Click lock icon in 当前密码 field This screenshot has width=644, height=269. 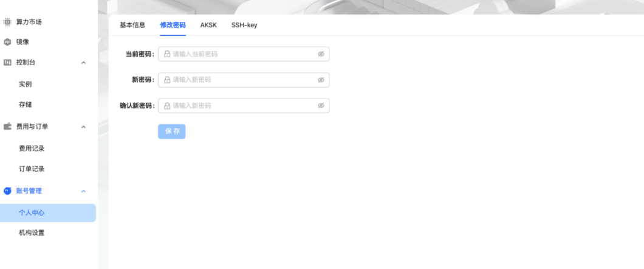tap(167, 54)
